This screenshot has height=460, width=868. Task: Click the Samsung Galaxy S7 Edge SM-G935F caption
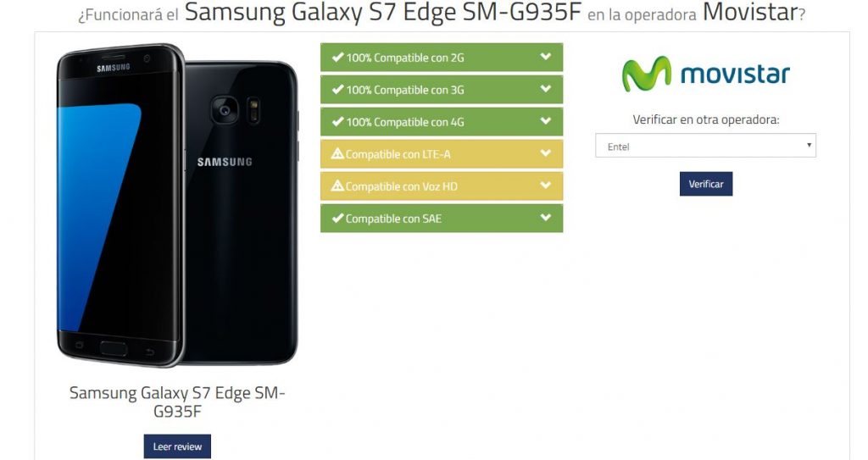point(177,402)
